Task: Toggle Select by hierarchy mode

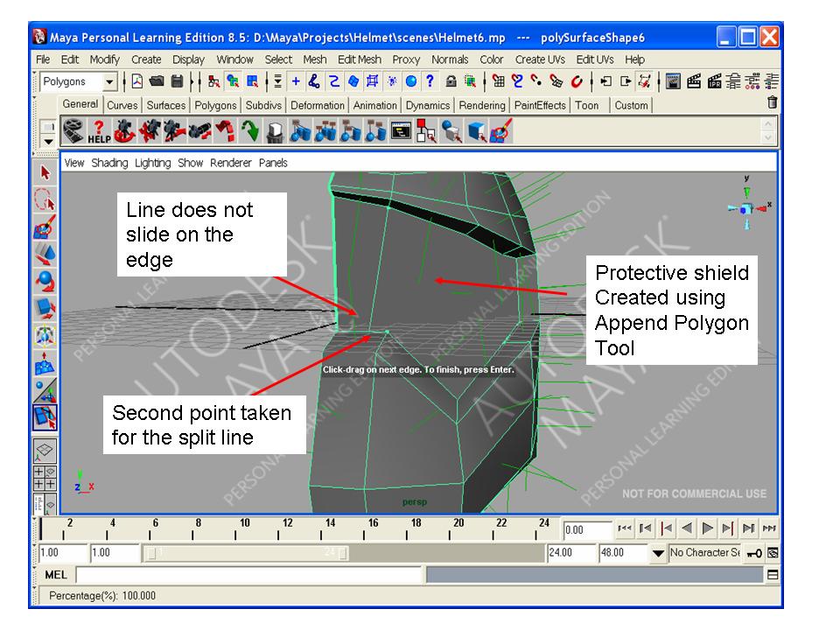Action: coord(213,81)
